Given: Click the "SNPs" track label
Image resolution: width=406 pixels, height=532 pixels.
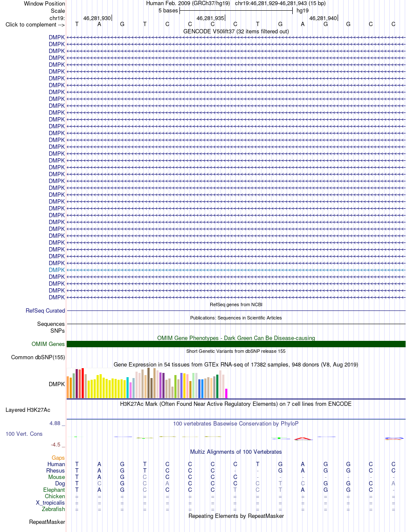Looking at the screenshot, I should (58, 331).
